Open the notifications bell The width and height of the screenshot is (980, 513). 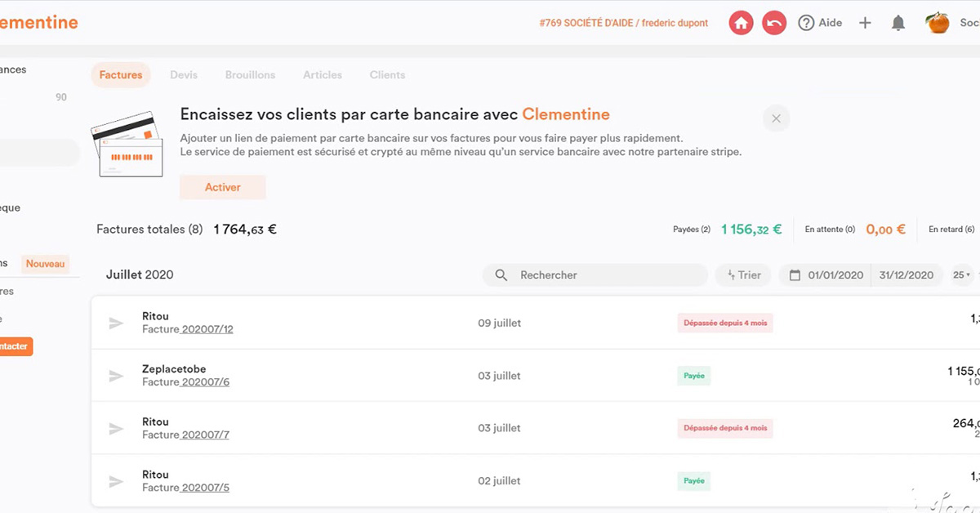click(x=898, y=23)
